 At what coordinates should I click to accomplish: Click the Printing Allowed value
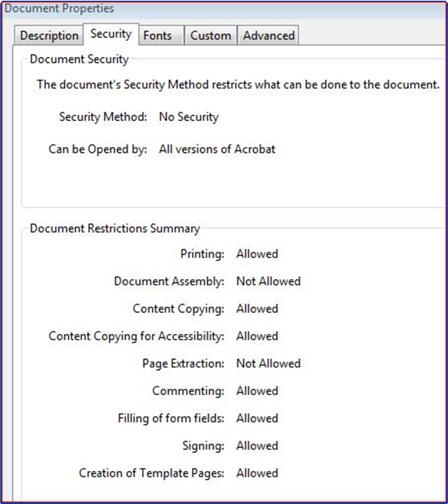tap(257, 254)
